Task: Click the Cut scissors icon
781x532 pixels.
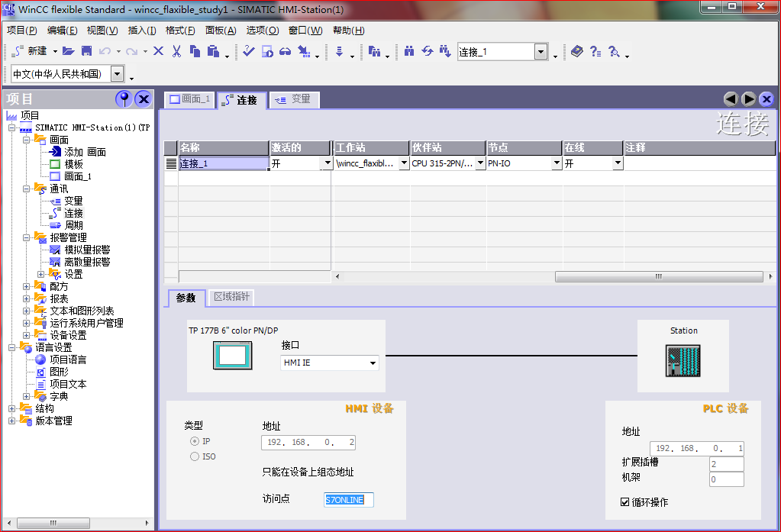Action: (x=176, y=51)
